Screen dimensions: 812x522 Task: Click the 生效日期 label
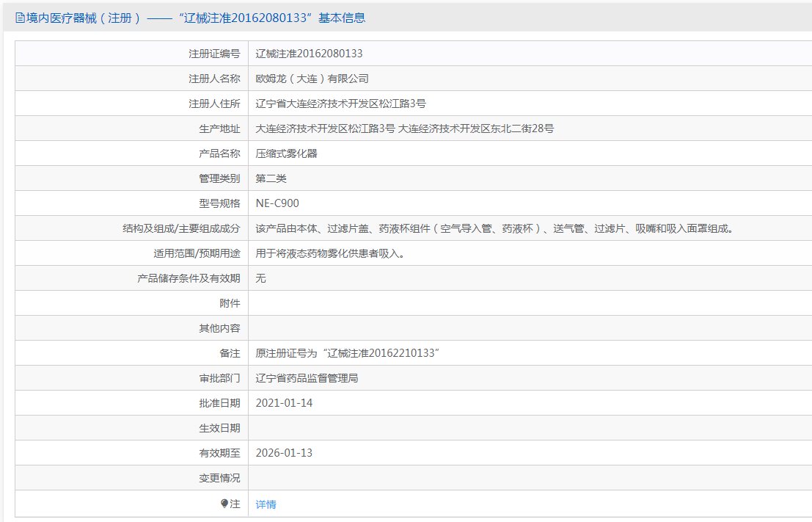tap(219, 427)
